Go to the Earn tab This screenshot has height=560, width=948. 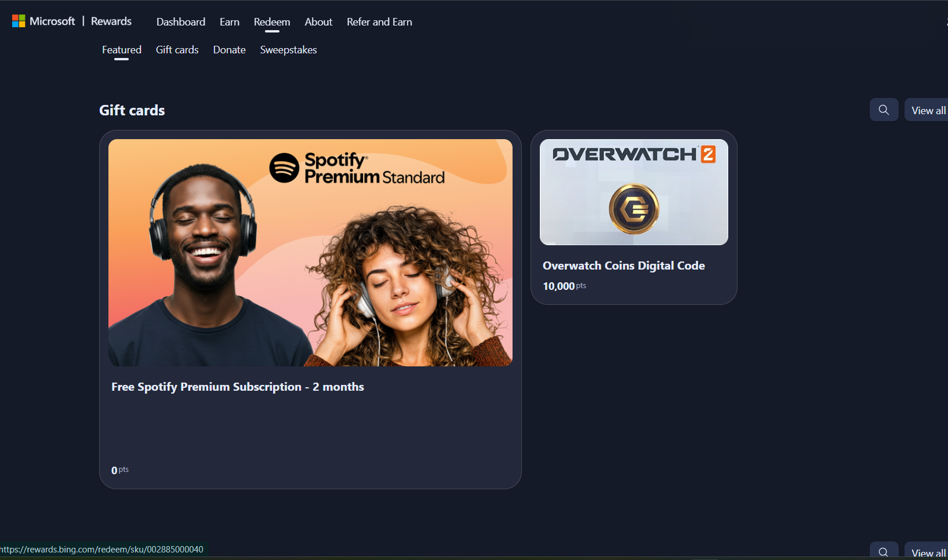(x=230, y=22)
